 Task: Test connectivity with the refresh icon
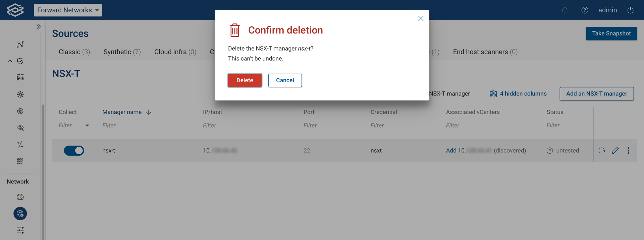point(602,151)
